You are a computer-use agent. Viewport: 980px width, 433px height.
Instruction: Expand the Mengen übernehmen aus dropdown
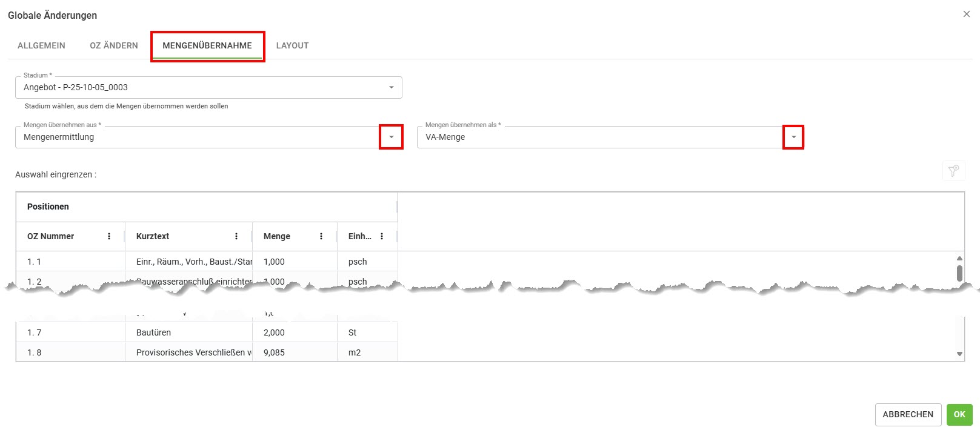(391, 137)
